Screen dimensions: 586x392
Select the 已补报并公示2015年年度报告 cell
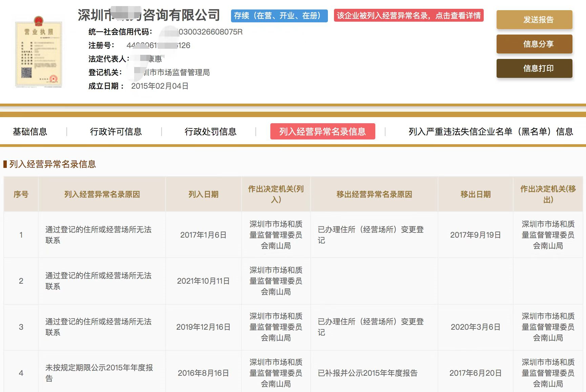[x=368, y=373]
